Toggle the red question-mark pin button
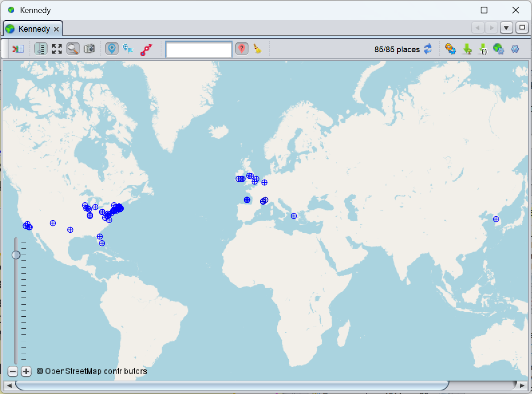The height and width of the screenshot is (394, 532). click(x=242, y=49)
